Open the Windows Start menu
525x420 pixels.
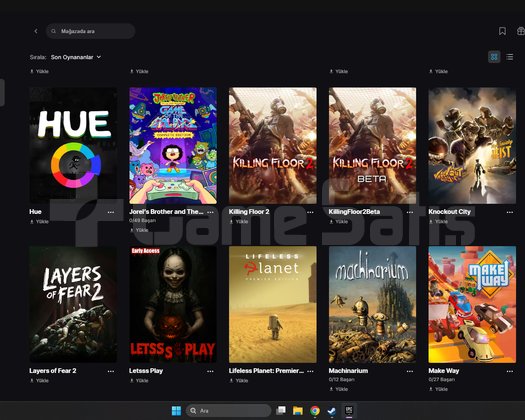[176, 411]
